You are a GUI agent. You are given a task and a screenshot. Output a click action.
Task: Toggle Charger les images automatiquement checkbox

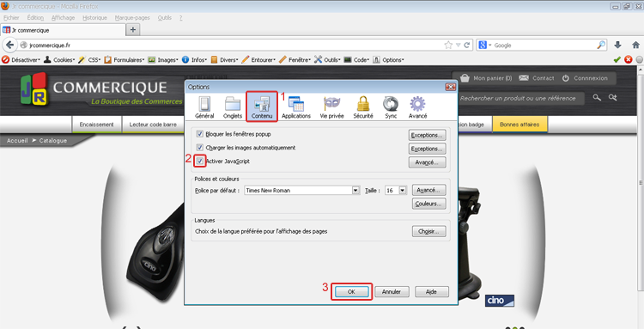pos(200,148)
